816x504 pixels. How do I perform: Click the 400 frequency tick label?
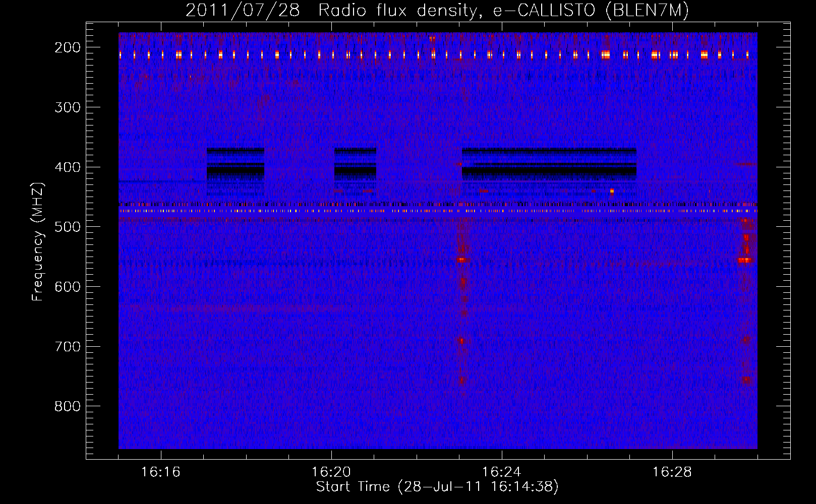tap(68, 167)
